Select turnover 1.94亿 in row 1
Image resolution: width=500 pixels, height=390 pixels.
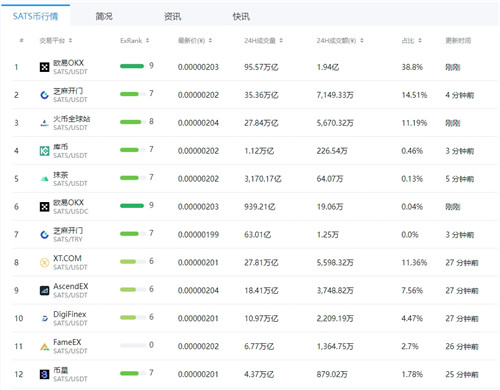pos(328,67)
